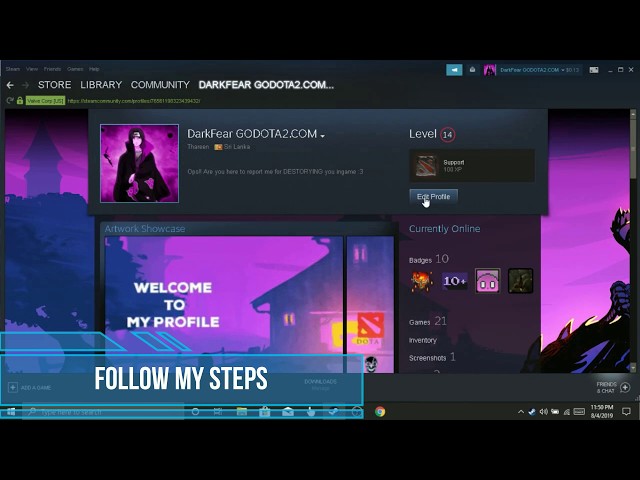
Task: Click the Support 100 XP text
Action: point(453,165)
